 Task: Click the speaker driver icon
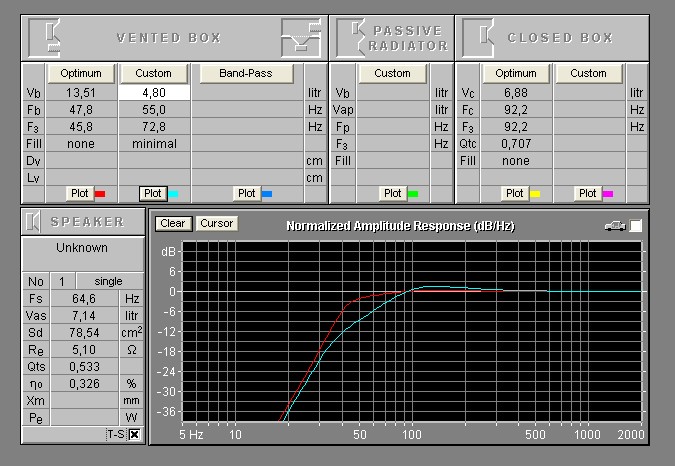[x=35, y=221]
